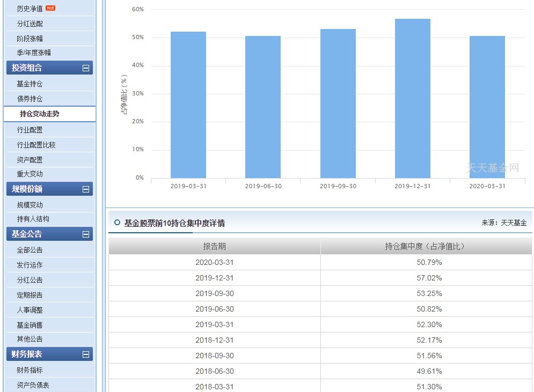Select the 持仓变动走势 tab in the sidebar
Image resolution: width=534 pixels, height=392 pixels.
[48, 114]
